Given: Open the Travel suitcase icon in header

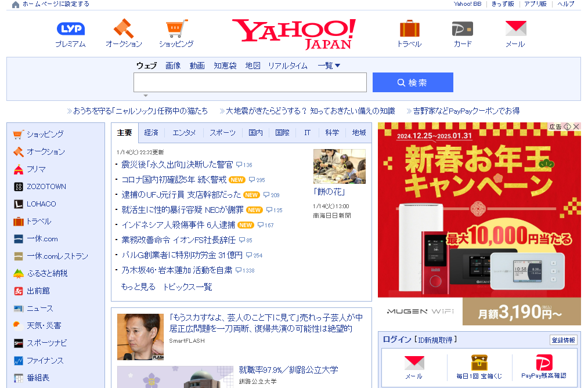Looking at the screenshot, I should (x=409, y=28).
